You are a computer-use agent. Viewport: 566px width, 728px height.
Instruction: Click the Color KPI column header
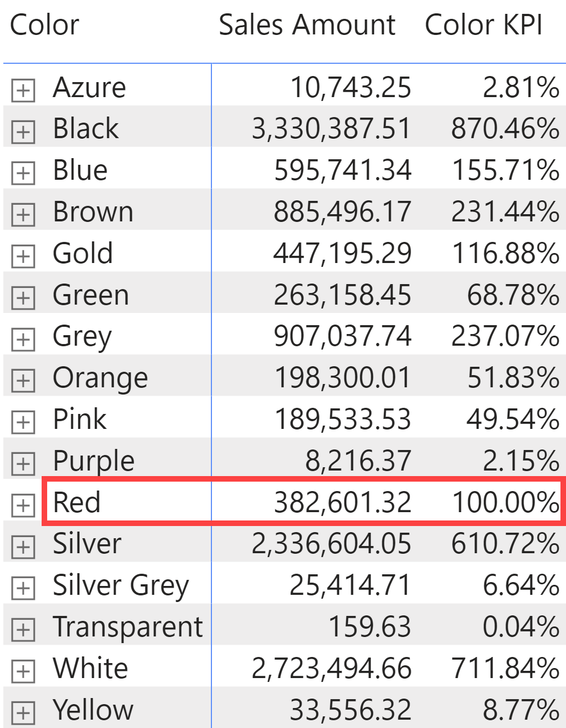483,26
